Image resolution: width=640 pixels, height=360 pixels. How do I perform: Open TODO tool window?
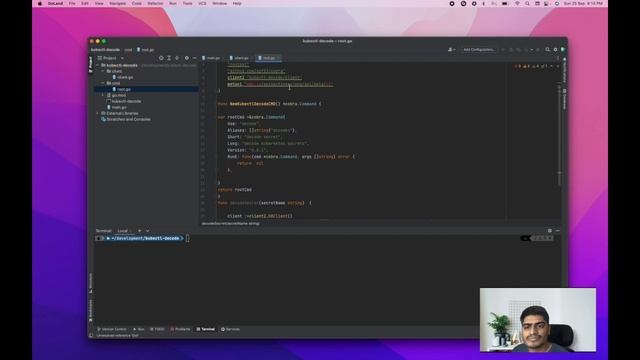157,329
